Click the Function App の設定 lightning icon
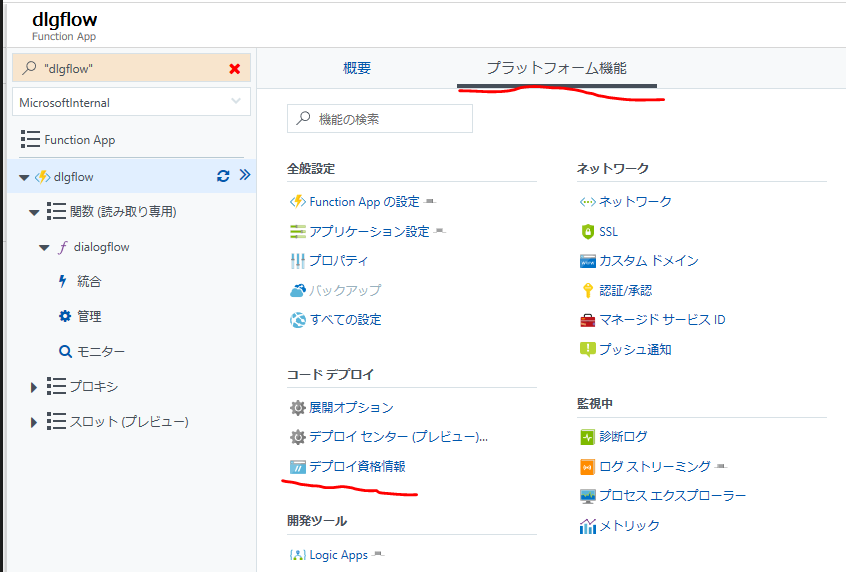846x572 pixels. (298, 202)
